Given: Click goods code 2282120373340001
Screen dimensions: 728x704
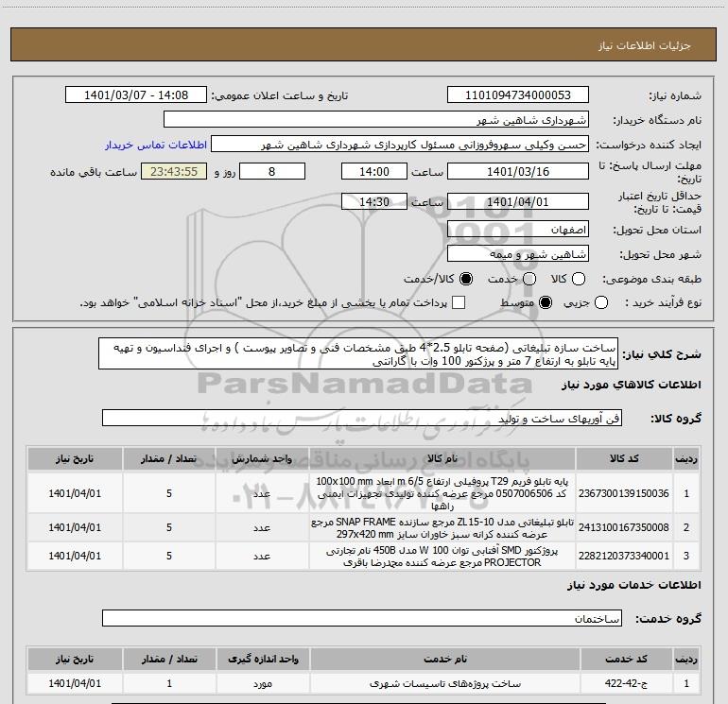Looking at the screenshot, I should (624, 556).
